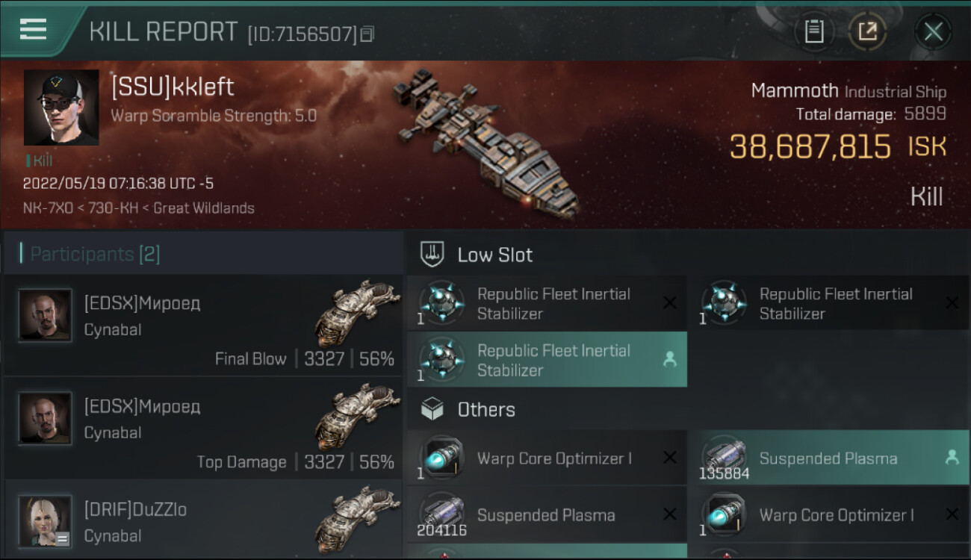Open the clipboard icon in header
The height and width of the screenshot is (560, 971).
[x=814, y=31]
